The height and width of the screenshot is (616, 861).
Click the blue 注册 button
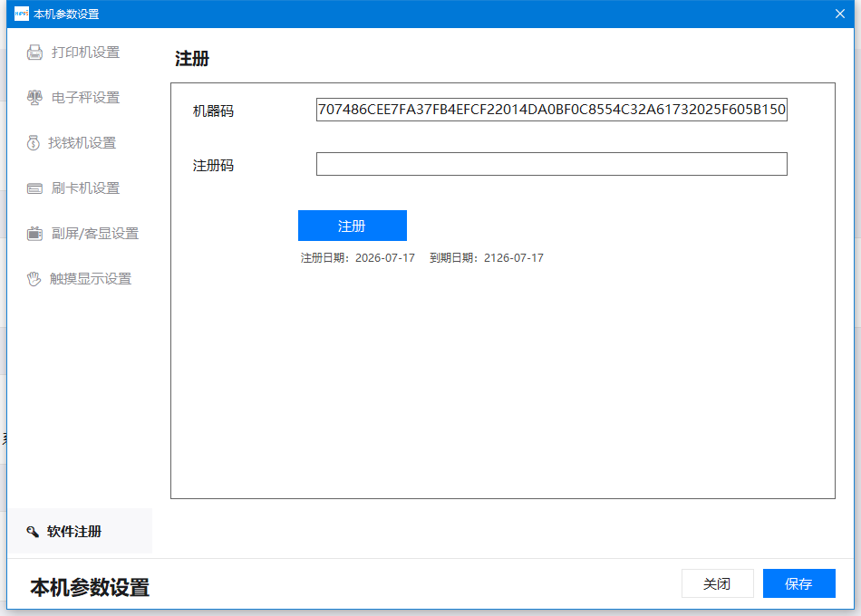pyautogui.click(x=353, y=226)
